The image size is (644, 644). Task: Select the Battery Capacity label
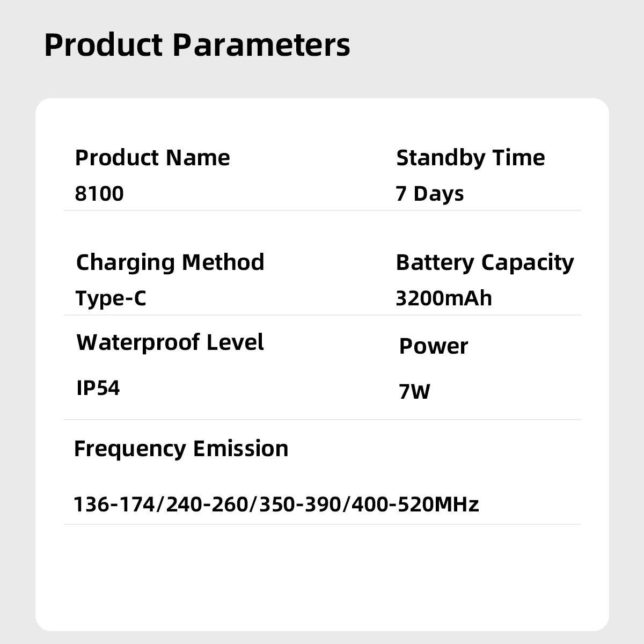(x=485, y=262)
